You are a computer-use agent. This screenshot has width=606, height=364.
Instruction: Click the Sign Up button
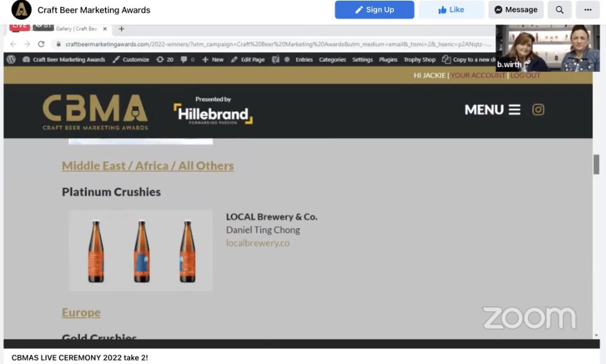(374, 9)
